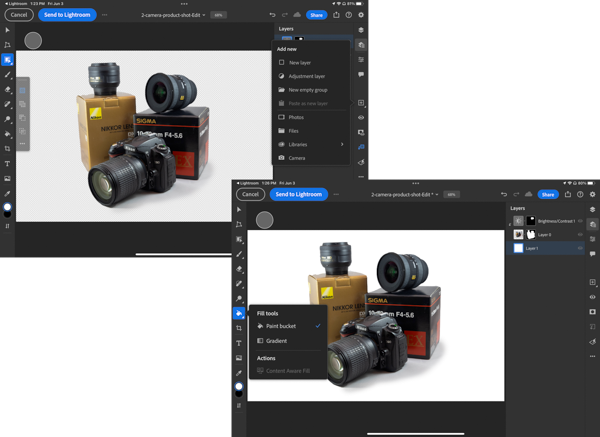Expand the Libraries submenu arrow
The width and height of the screenshot is (600, 437).
click(342, 144)
